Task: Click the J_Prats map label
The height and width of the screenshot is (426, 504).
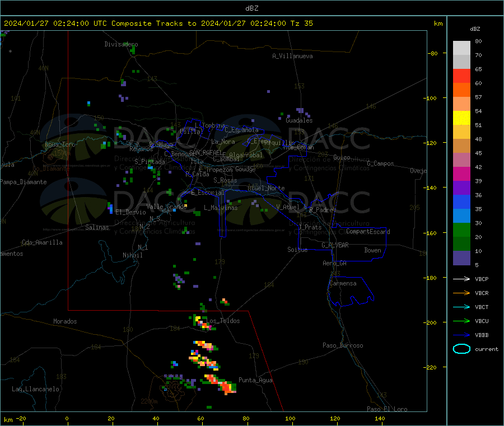Action: [310, 227]
